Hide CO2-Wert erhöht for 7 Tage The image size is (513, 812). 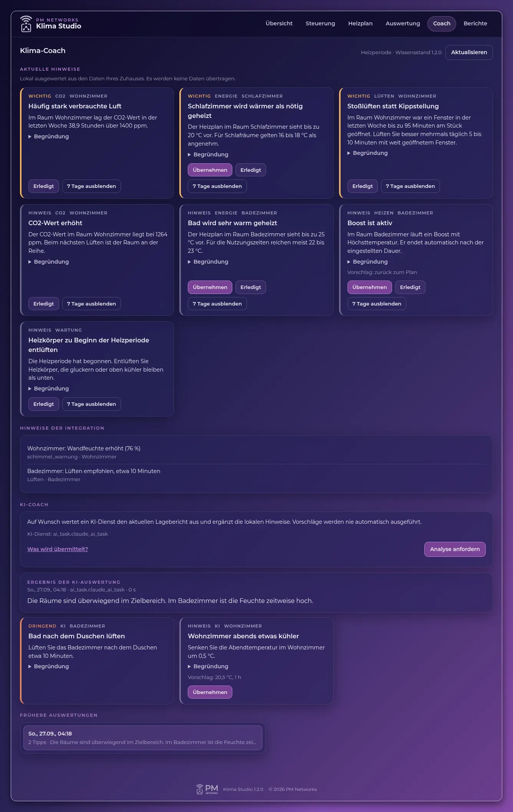coord(91,304)
